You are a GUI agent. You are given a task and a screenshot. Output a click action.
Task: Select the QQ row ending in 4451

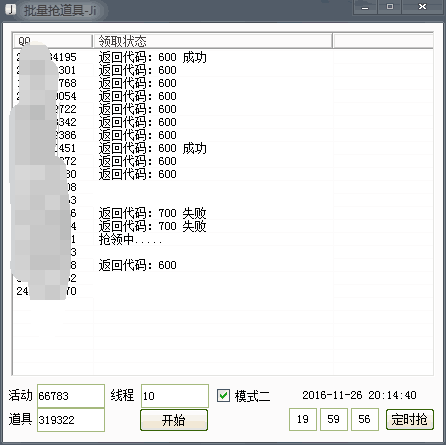pyautogui.click(x=223, y=148)
